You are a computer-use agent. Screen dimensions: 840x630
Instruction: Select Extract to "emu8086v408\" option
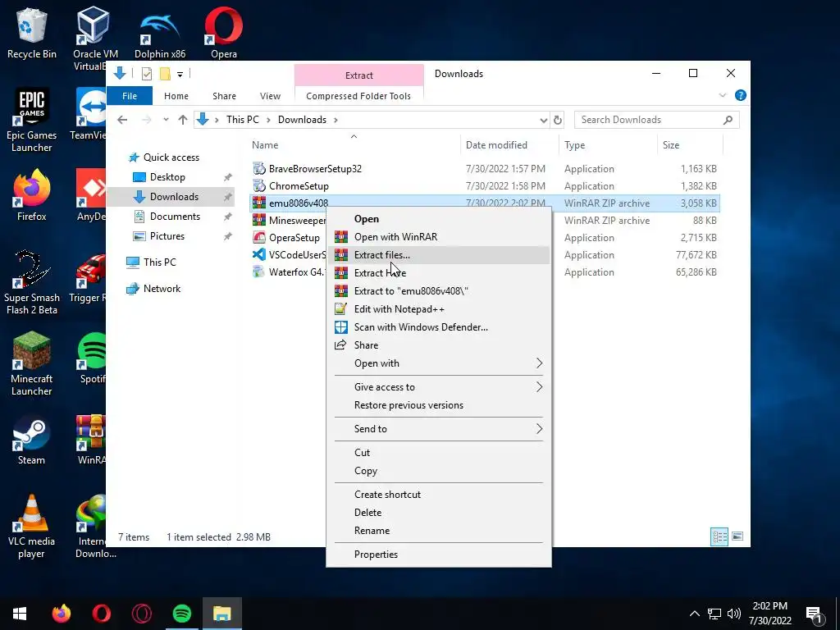[439, 291]
